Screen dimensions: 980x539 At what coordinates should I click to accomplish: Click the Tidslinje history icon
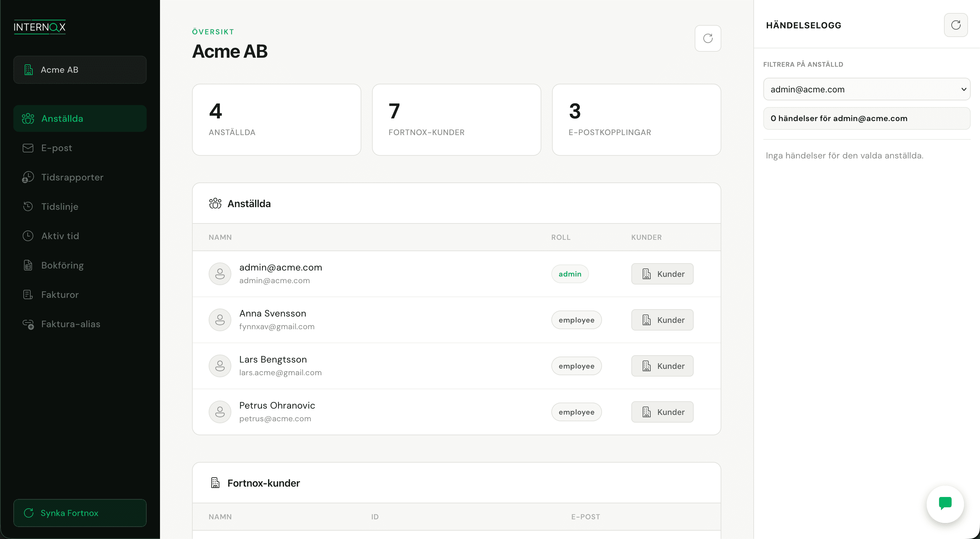coord(28,206)
